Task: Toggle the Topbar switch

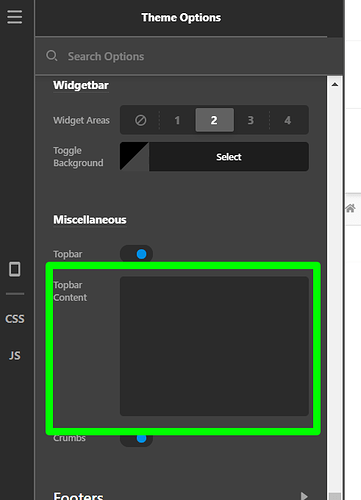Action: click(x=136, y=254)
